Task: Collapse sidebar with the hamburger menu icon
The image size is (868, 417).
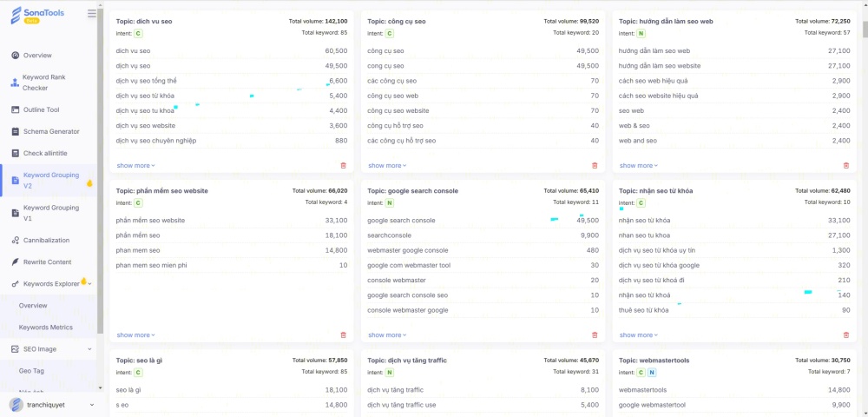Action: (92, 14)
